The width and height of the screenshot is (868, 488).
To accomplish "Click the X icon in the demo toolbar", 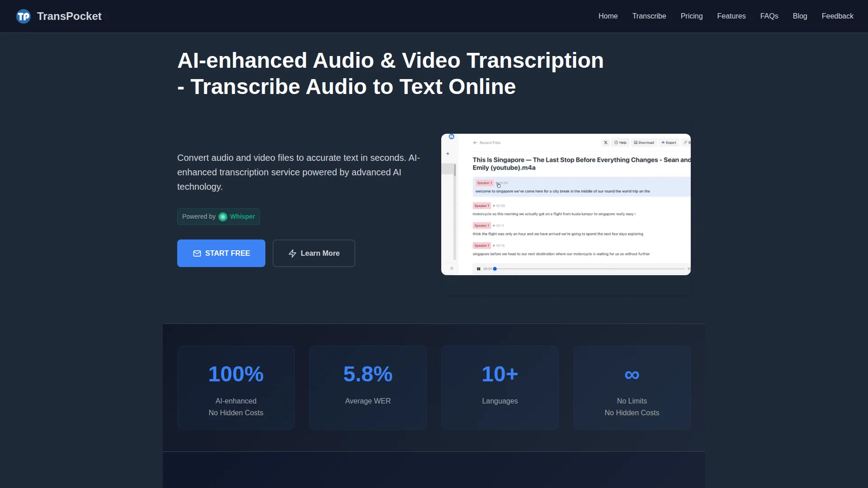I will click(606, 143).
